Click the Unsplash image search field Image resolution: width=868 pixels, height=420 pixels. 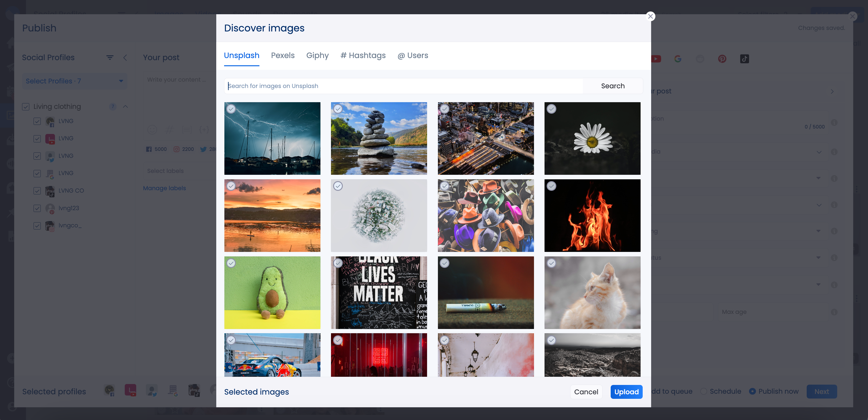(x=403, y=86)
